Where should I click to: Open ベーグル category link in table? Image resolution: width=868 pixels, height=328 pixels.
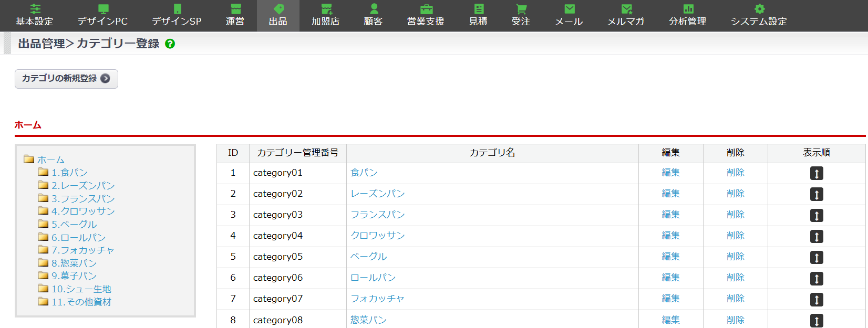point(369,257)
